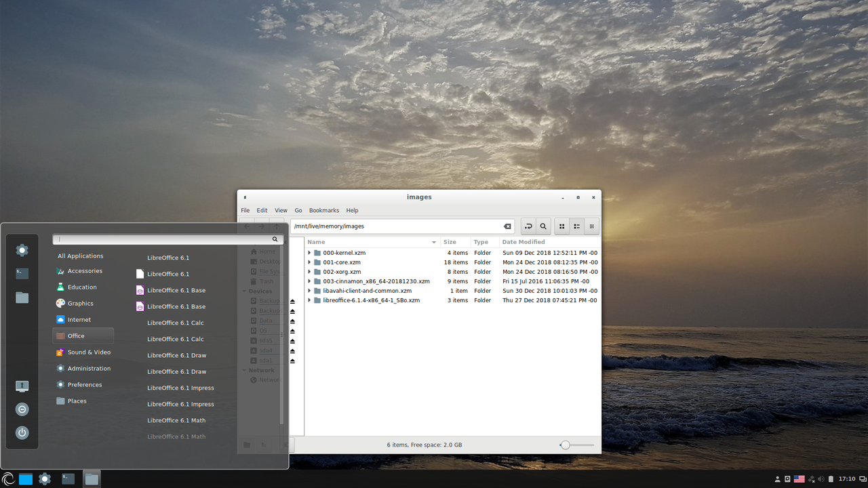Viewport: 868px width, 488px height.
Task: Toggle location entry arrow button in images window
Action: click(x=528, y=226)
